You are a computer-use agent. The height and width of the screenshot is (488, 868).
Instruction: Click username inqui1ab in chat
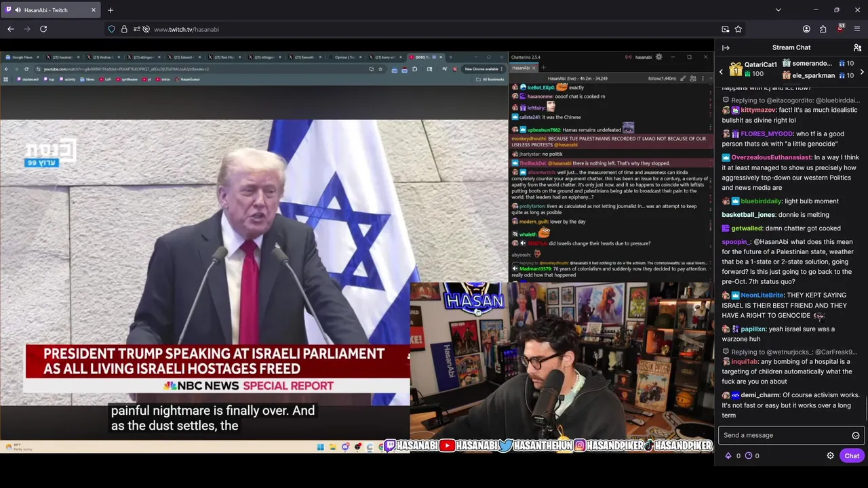(745, 361)
